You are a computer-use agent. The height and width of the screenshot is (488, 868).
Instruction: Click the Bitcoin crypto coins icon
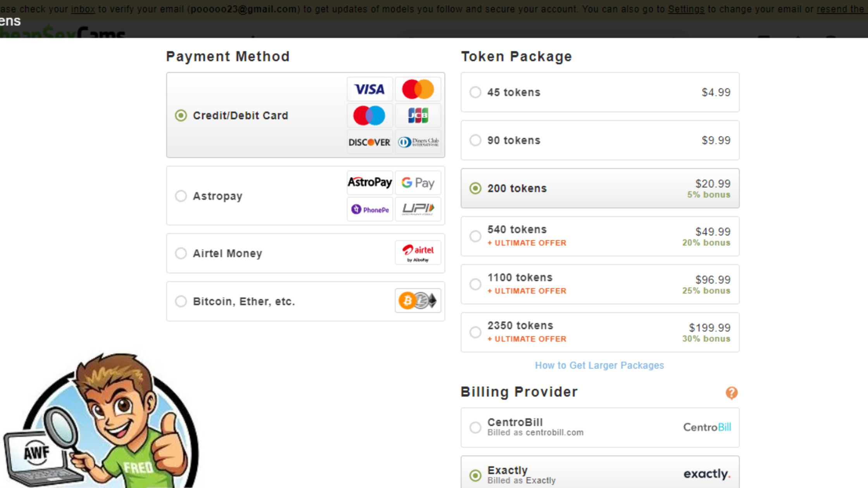pos(418,301)
